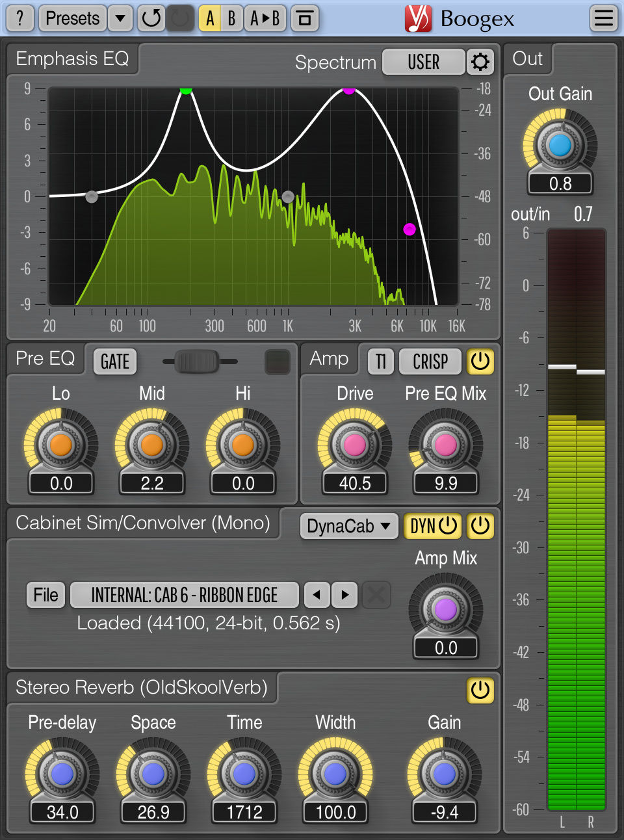Viewport: 624px width, 840px height.
Task: Copy state A to B
Action: click(x=265, y=18)
